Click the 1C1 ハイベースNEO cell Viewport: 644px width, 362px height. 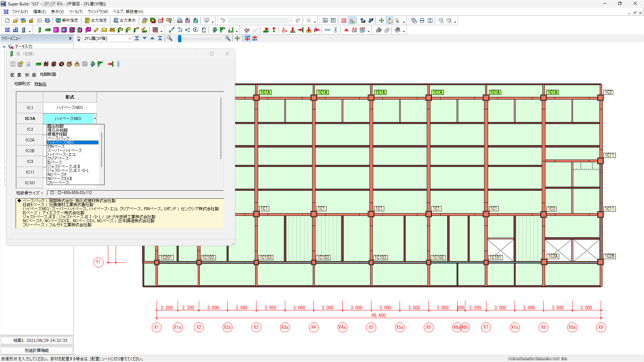70,108
